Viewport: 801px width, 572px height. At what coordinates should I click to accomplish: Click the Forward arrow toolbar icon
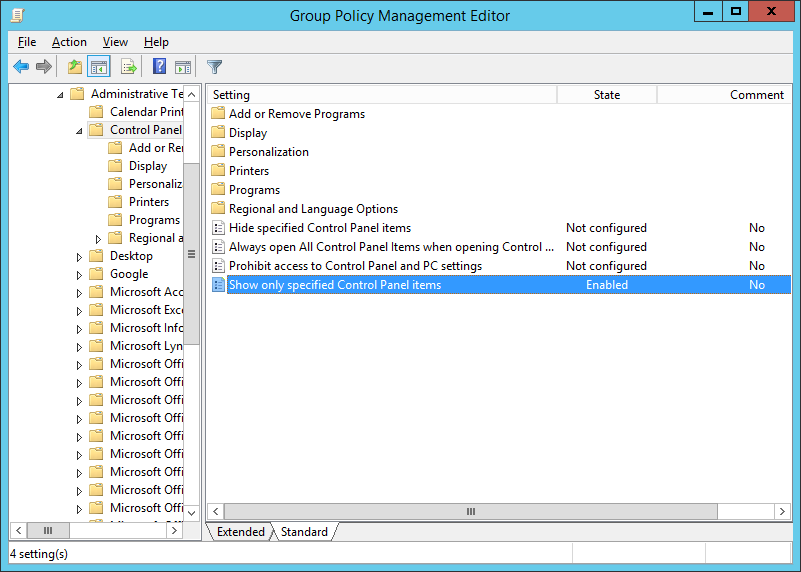[44, 67]
